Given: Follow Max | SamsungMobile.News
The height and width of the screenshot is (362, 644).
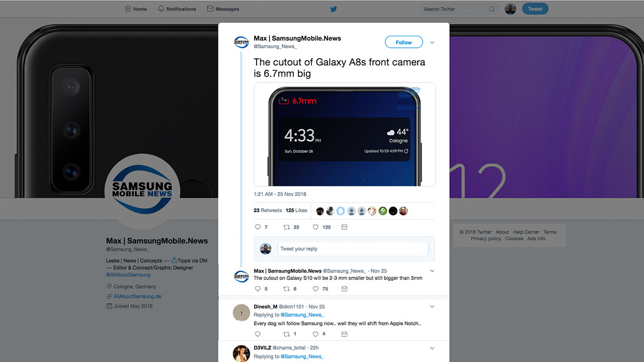Looking at the screenshot, I should point(404,42).
